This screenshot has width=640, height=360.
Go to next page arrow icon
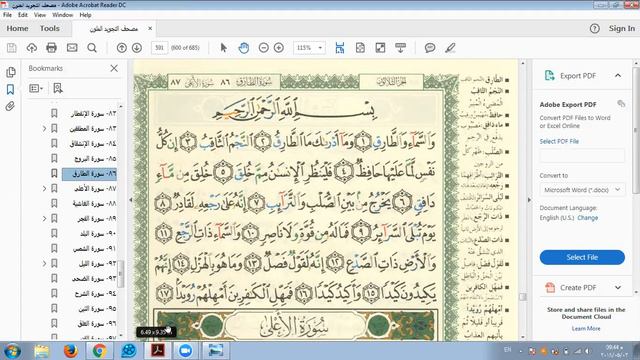coord(137,48)
